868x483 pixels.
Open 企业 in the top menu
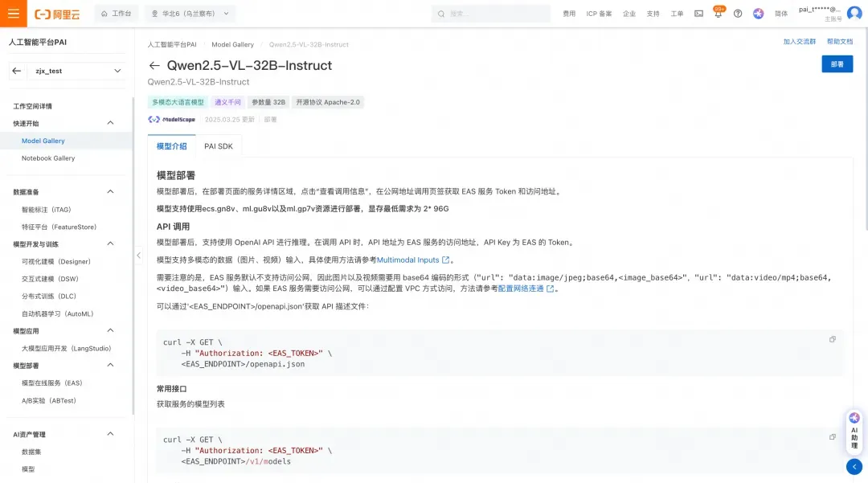[x=628, y=14]
